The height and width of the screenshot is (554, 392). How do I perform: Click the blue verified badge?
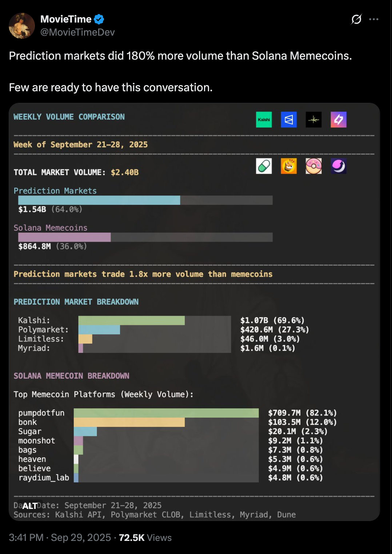coord(99,19)
